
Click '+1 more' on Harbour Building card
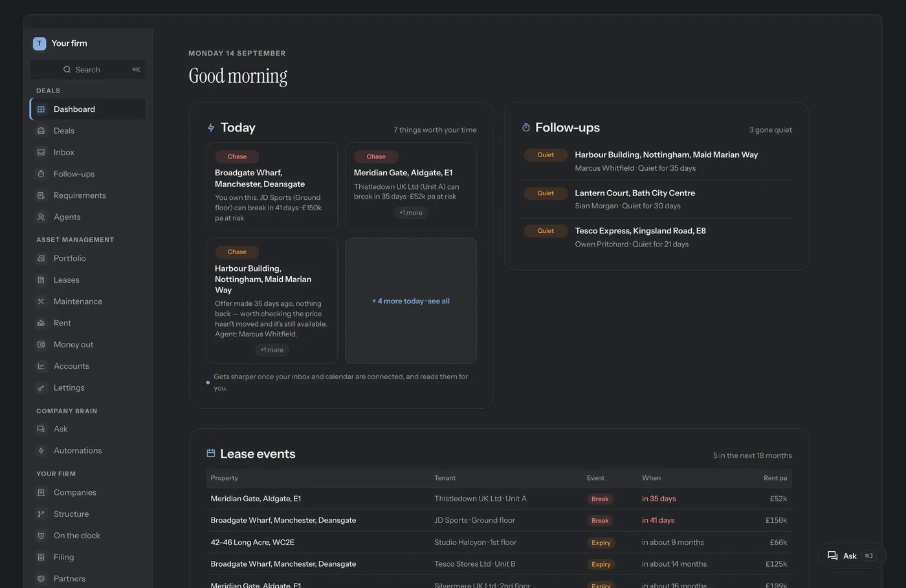coord(272,350)
